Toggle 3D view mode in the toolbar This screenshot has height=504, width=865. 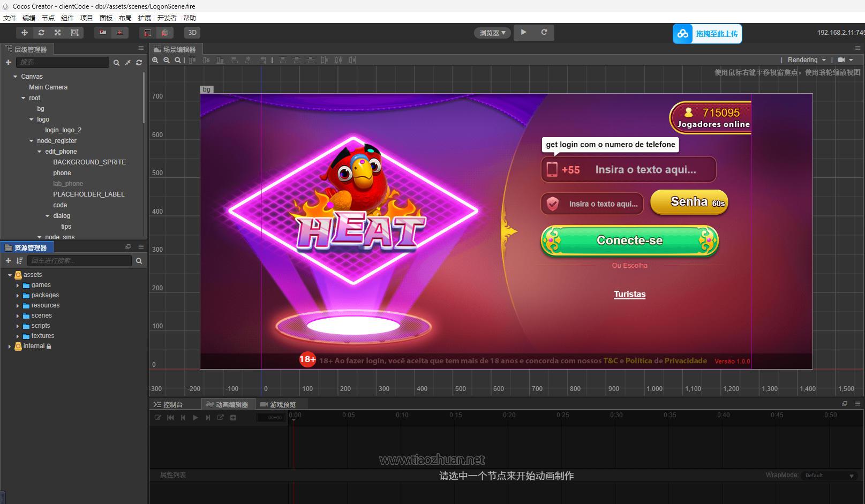click(192, 32)
